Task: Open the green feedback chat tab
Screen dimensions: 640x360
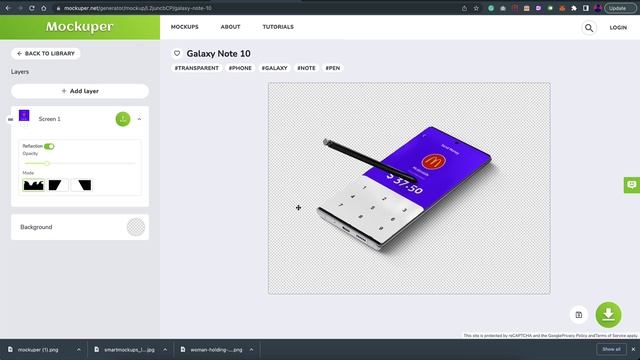Action: pos(632,185)
